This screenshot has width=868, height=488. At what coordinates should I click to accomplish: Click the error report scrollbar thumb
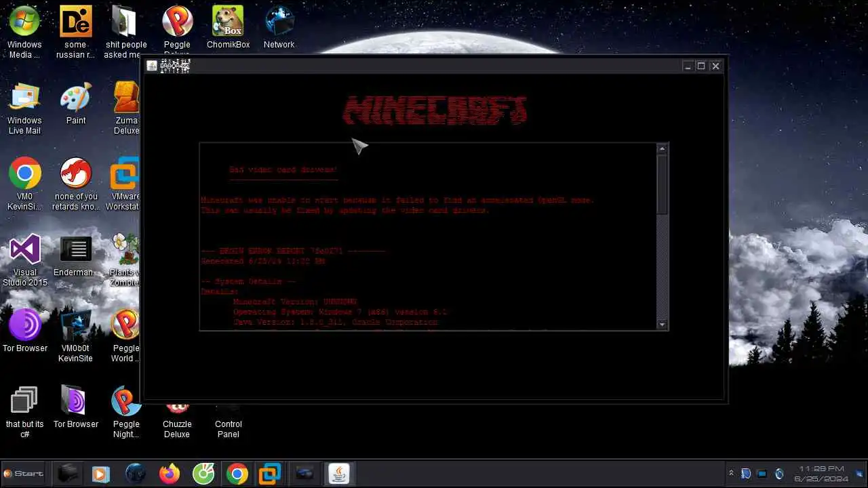(x=663, y=184)
